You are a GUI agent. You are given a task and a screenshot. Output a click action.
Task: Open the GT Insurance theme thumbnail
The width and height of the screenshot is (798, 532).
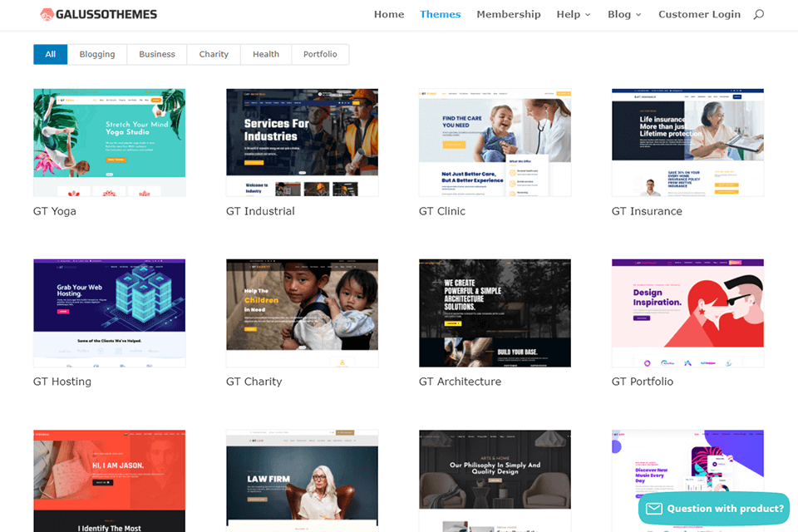(687, 142)
